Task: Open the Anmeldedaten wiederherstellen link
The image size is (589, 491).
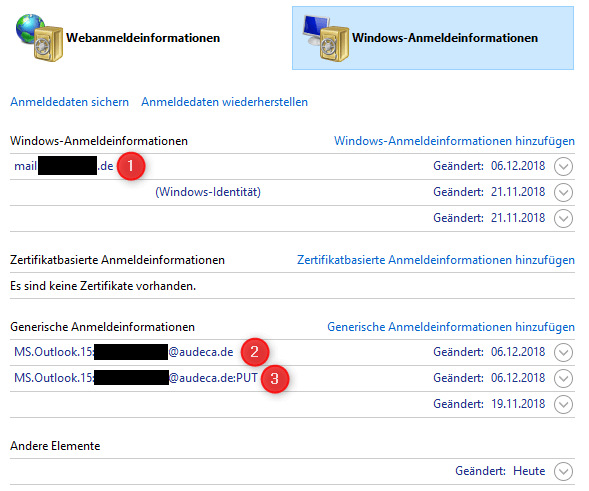Action: (224, 102)
